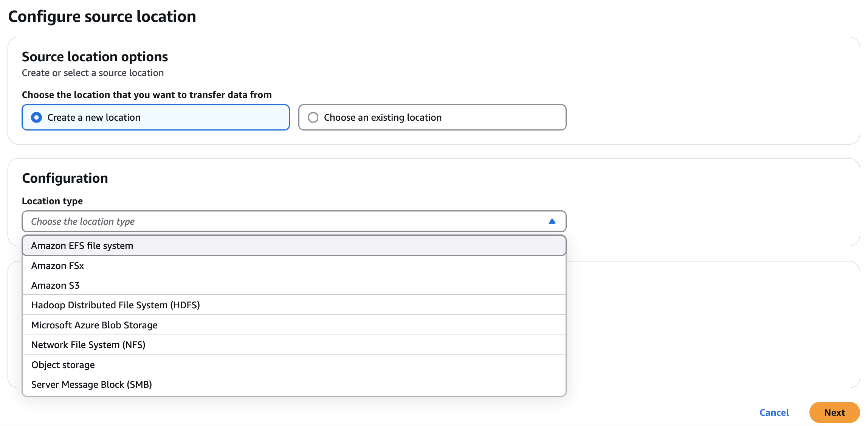
Task: Click the Cancel link
Action: point(774,413)
